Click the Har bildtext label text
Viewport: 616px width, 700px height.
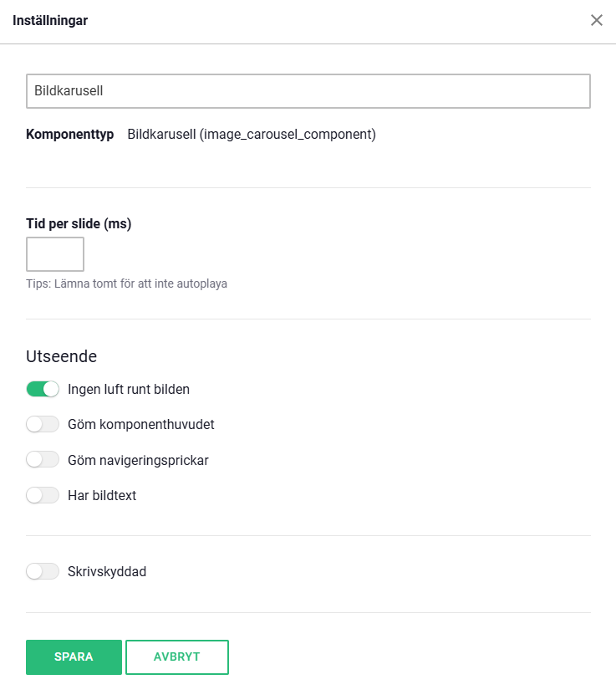pyautogui.click(x=102, y=495)
